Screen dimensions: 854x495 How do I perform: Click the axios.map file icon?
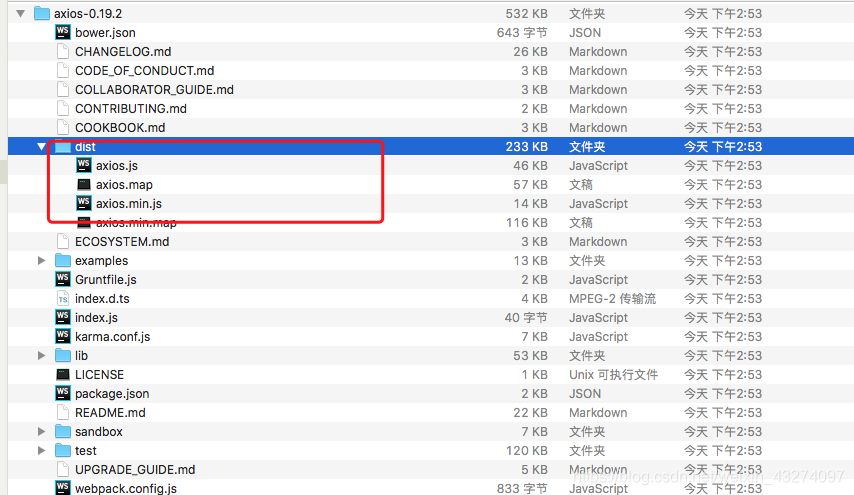tap(84, 185)
